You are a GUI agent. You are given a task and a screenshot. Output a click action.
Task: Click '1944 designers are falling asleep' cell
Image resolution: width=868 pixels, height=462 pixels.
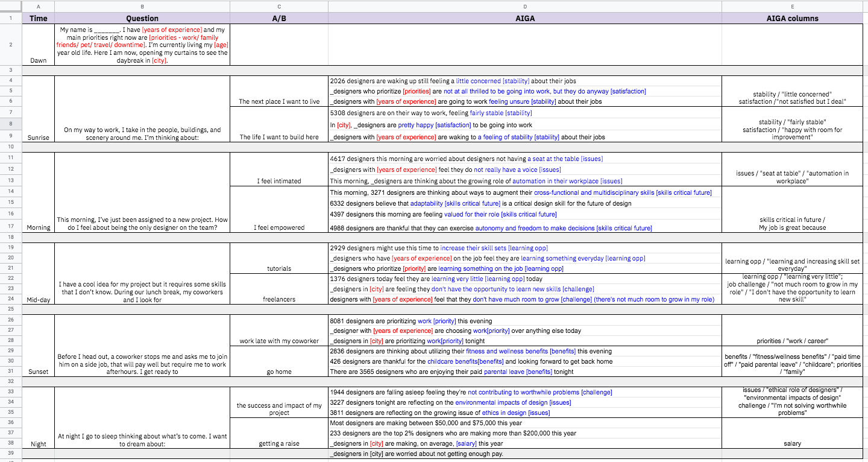pyautogui.click(x=525, y=392)
